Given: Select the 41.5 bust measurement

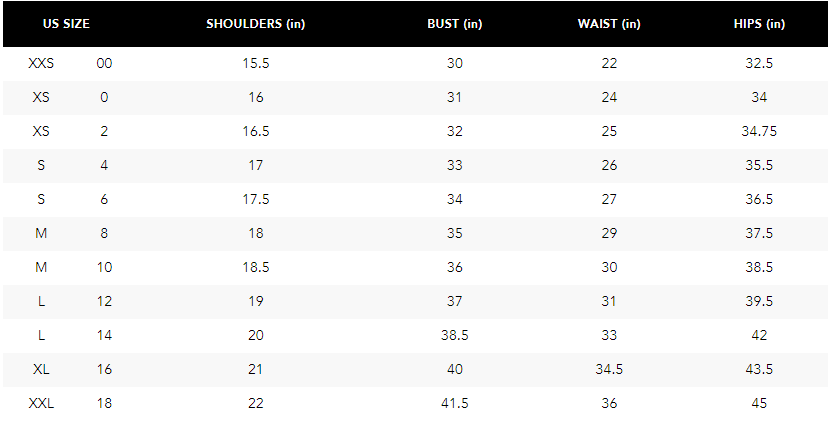Looking at the screenshot, I should pos(455,403).
